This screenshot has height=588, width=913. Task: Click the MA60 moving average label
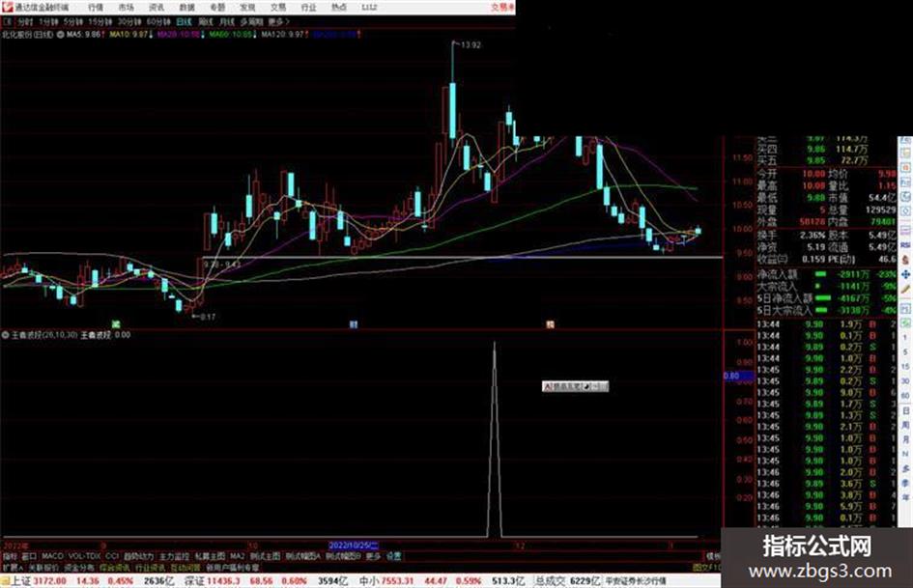232,35
